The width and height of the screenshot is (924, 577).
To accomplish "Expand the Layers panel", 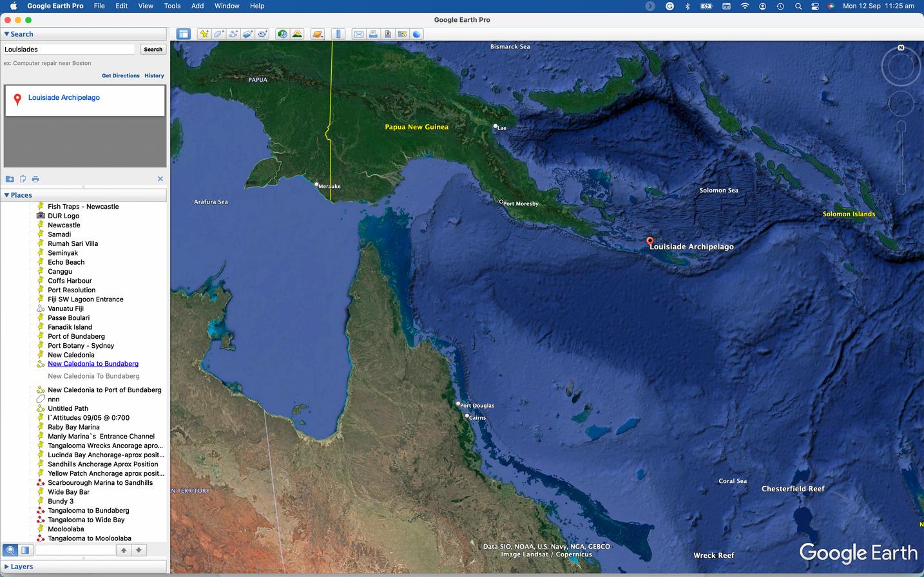I will click(7, 567).
